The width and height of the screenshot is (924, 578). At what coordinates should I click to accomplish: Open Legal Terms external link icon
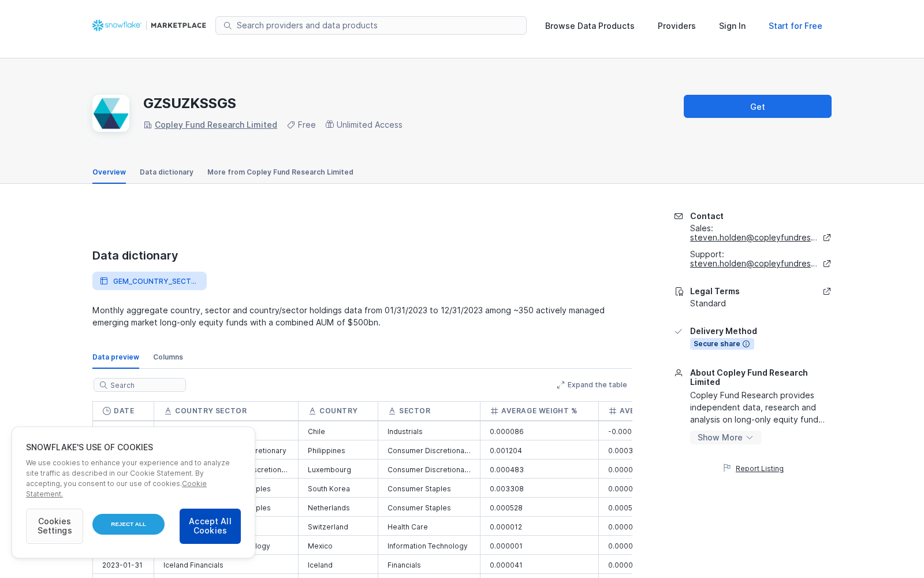pos(827,291)
